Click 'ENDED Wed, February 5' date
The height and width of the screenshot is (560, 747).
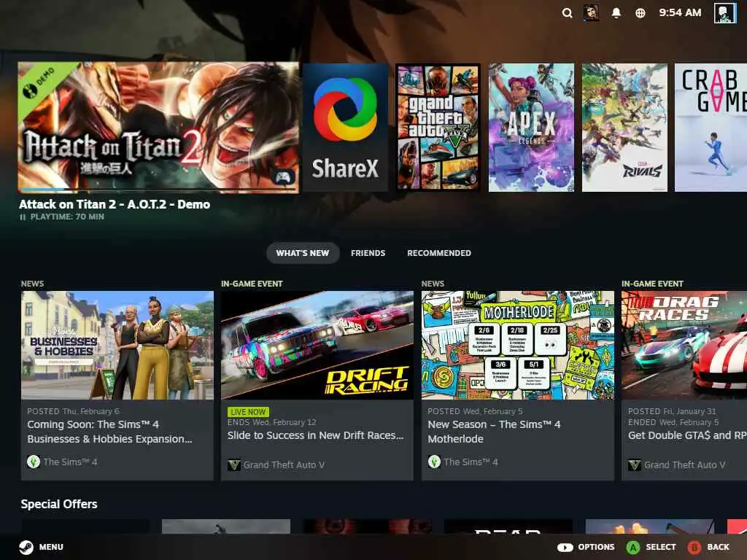tap(673, 422)
